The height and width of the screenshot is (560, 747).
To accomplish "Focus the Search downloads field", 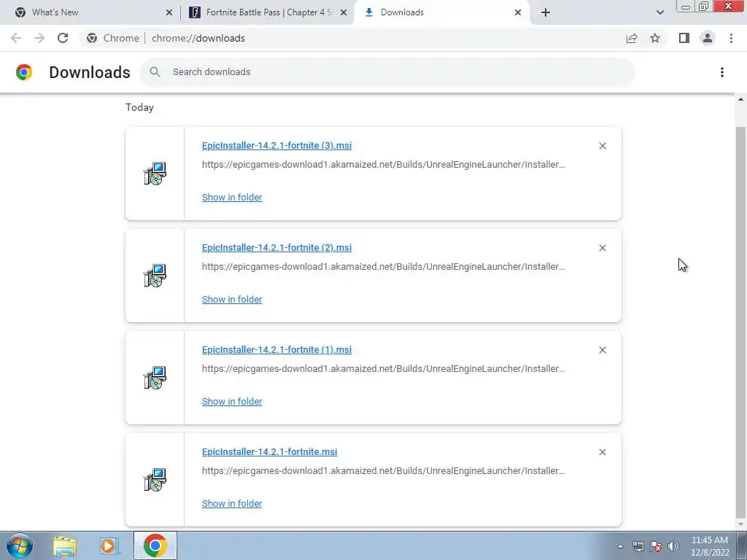I will tap(387, 72).
